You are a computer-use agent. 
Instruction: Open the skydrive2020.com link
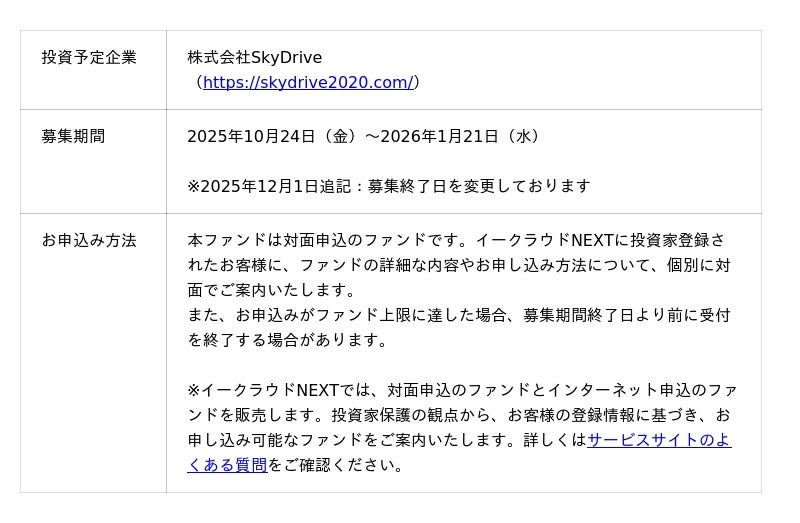[308, 82]
